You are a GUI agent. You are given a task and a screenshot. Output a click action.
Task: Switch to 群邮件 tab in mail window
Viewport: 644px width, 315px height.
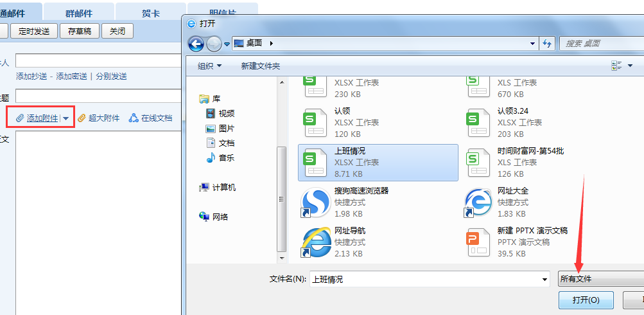79,13
